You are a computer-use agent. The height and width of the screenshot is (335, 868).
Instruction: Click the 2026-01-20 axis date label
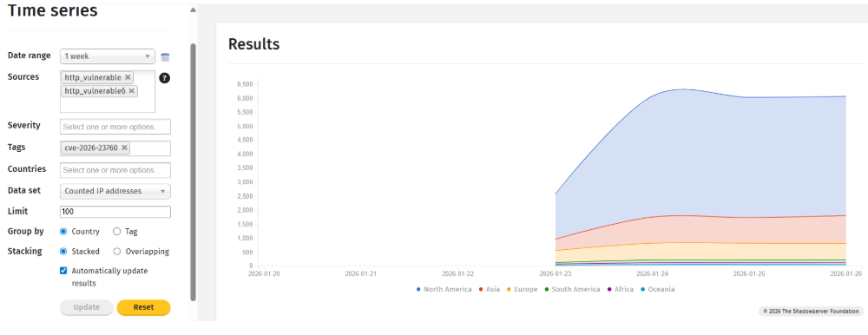(x=264, y=273)
